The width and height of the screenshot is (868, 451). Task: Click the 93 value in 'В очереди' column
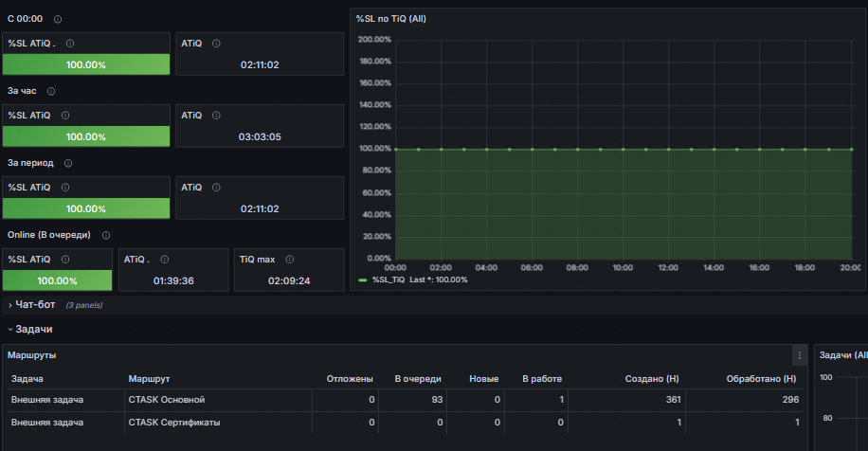[x=438, y=400]
